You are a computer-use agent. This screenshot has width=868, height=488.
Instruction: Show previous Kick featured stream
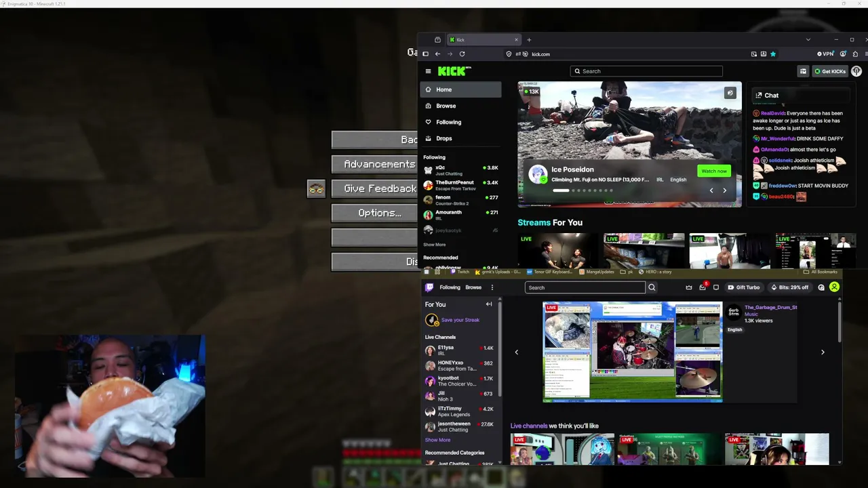coord(711,190)
